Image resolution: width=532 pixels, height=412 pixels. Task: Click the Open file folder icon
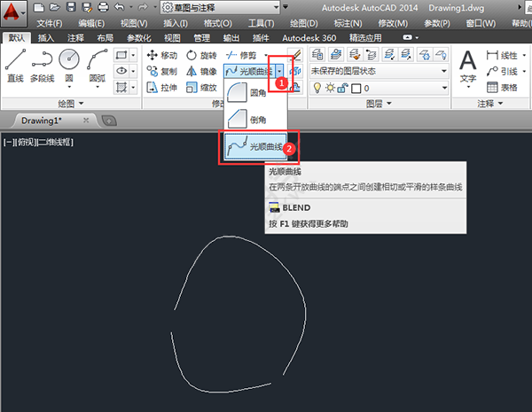point(55,7)
